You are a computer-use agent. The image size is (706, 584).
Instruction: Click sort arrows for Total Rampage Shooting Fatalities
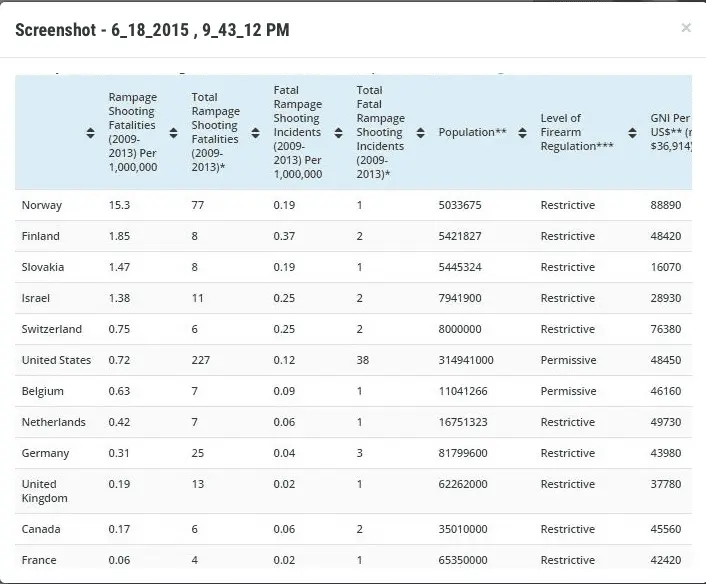point(256,133)
